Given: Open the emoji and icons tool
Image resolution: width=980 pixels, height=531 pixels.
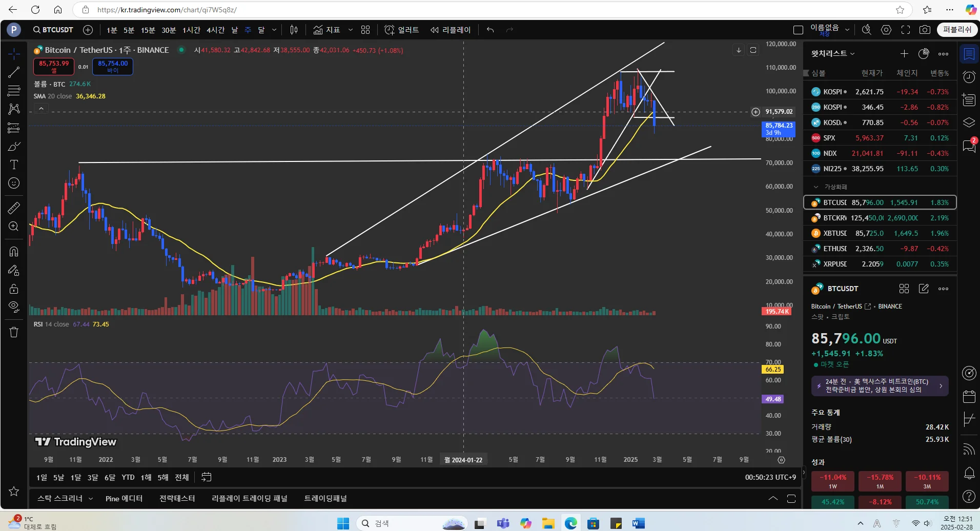Looking at the screenshot, I should (14, 183).
